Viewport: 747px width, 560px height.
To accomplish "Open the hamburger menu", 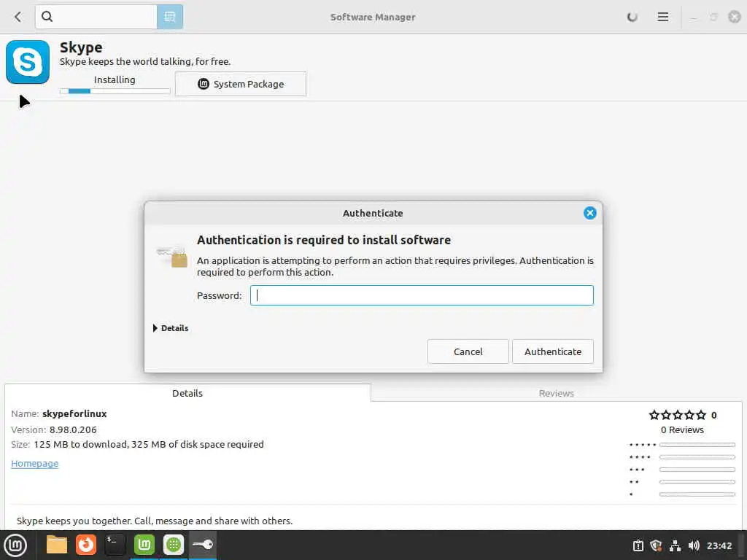I will 662,17.
